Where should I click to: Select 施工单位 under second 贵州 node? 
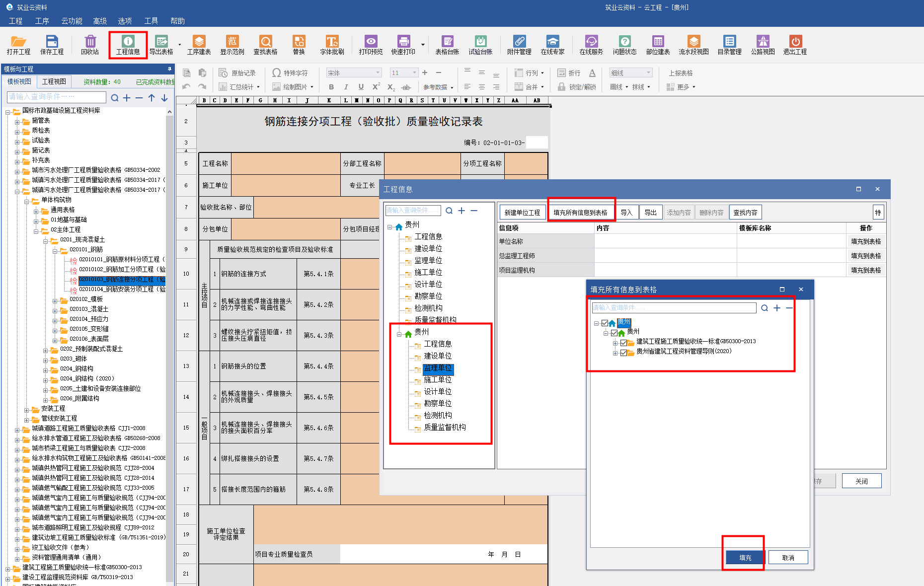(x=438, y=380)
